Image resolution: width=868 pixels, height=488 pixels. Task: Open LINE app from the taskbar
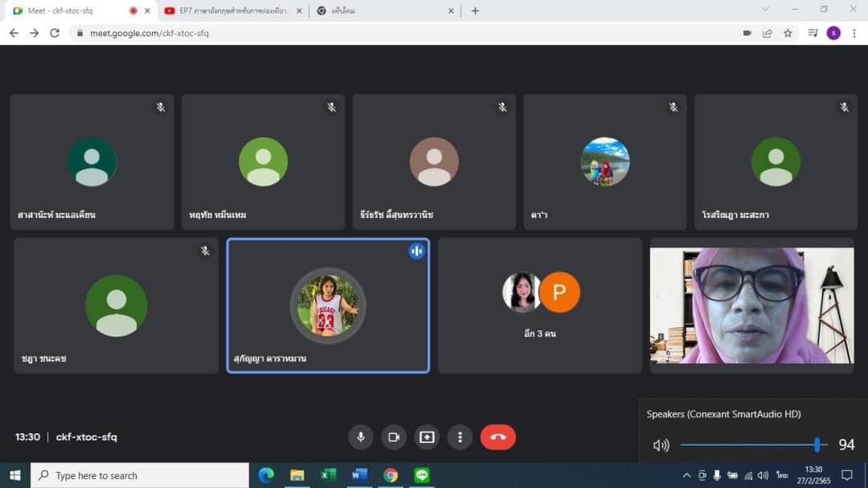pos(422,475)
